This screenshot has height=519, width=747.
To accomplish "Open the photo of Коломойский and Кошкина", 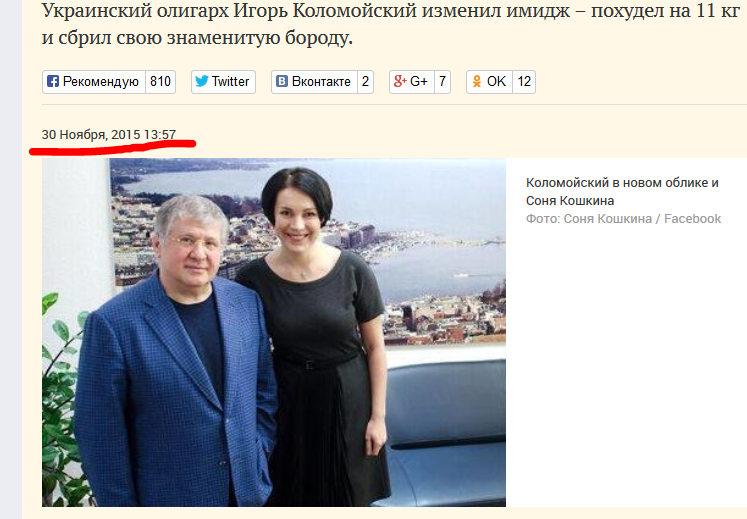I will (x=274, y=332).
